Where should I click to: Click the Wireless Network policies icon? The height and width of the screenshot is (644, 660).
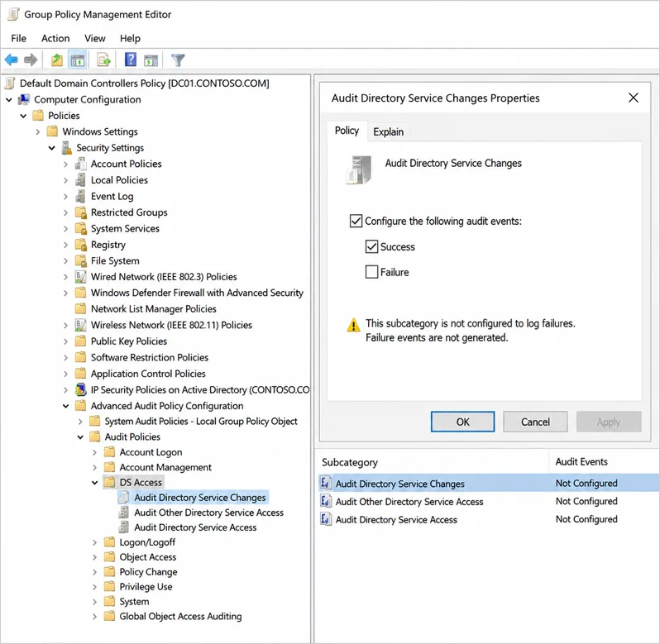80,325
